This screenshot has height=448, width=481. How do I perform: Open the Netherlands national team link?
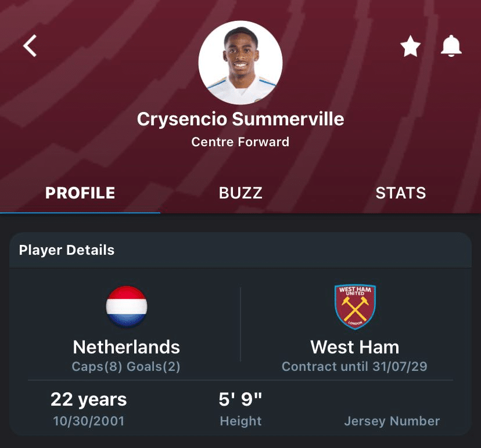tap(127, 347)
